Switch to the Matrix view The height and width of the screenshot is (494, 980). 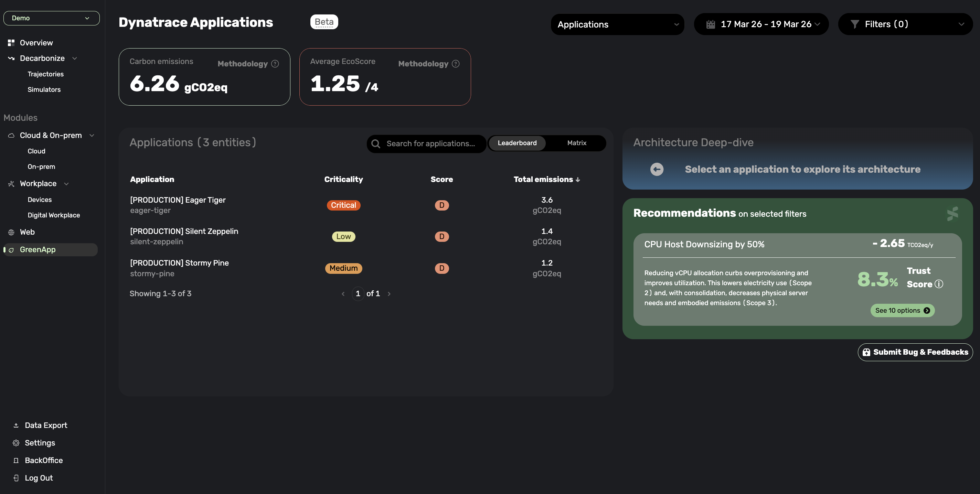coord(577,143)
